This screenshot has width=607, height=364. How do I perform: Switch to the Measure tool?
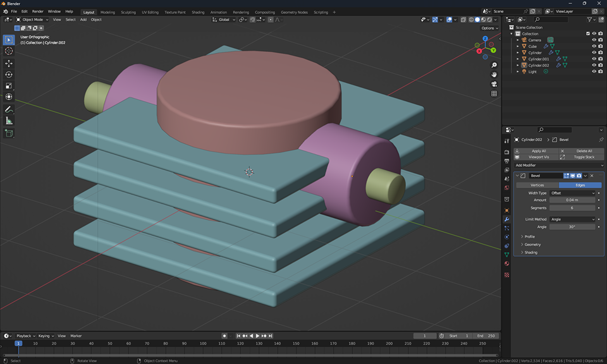[x=9, y=120]
